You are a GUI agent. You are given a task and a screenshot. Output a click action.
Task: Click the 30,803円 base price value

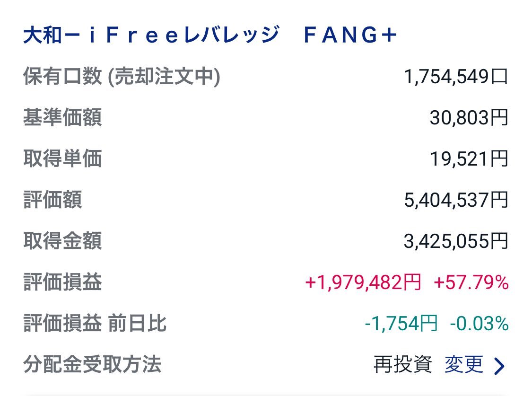click(x=469, y=118)
